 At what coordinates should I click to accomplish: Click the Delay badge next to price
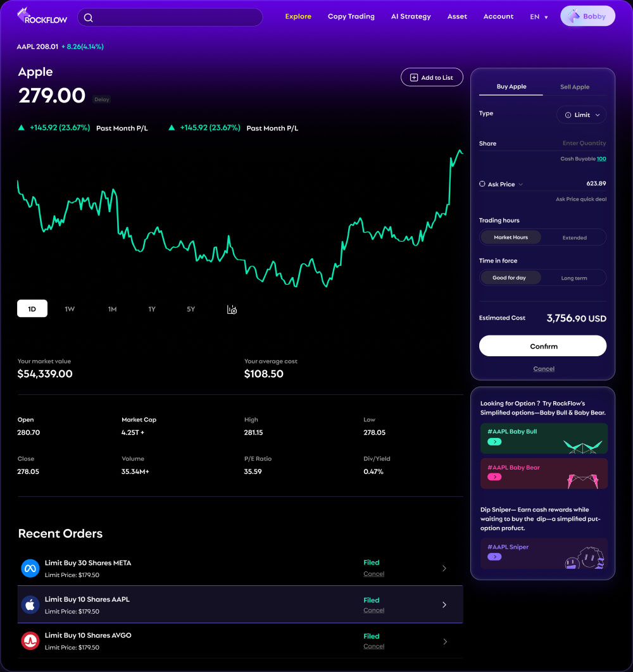(x=102, y=99)
